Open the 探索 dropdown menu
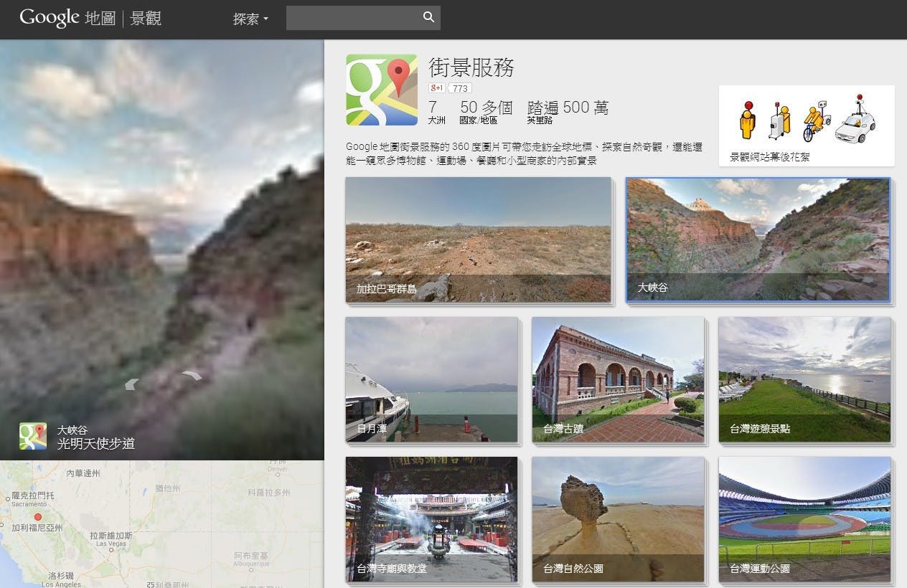Viewport: 907px width, 588px height. click(x=250, y=19)
